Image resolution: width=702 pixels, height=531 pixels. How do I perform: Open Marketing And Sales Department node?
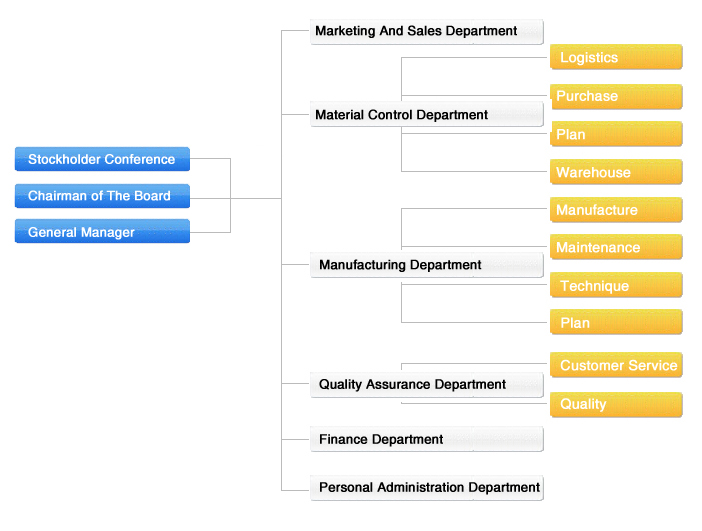[427, 31]
